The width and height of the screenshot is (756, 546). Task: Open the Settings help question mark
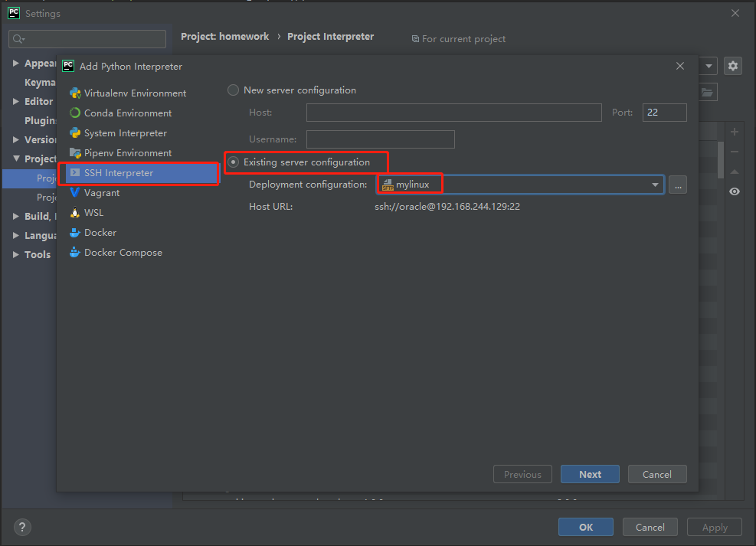point(22,527)
